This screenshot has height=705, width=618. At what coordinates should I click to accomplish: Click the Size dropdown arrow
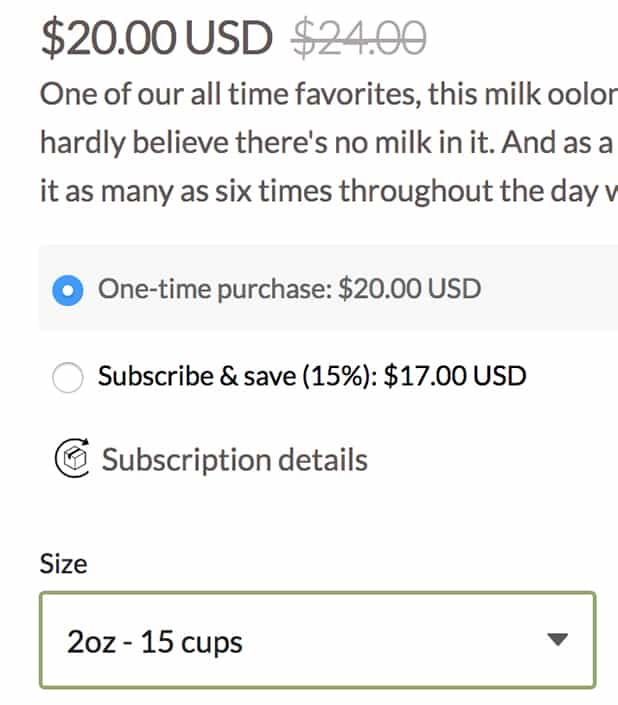[x=558, y=640]
